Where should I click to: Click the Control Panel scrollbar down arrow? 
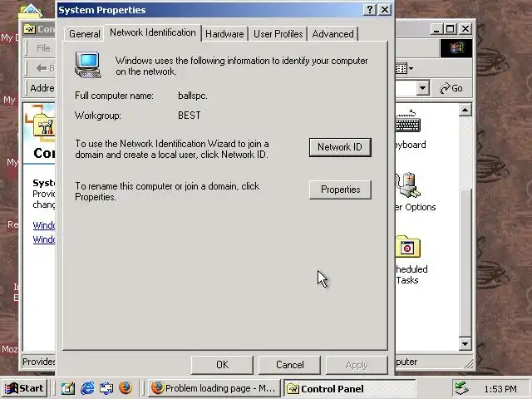465,343
